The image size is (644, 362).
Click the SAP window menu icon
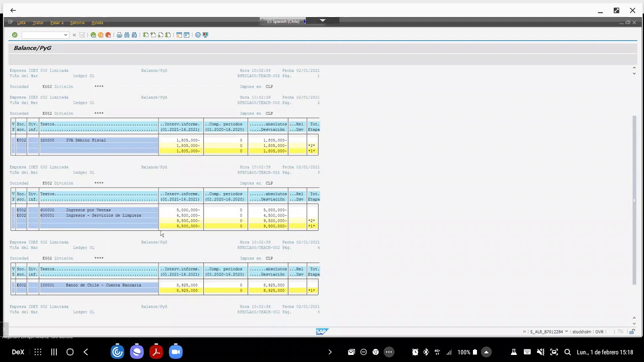click(10, 22)
